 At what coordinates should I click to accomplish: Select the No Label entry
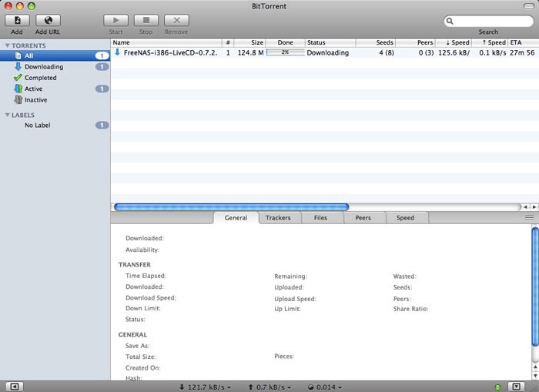[x=55, y=126]
